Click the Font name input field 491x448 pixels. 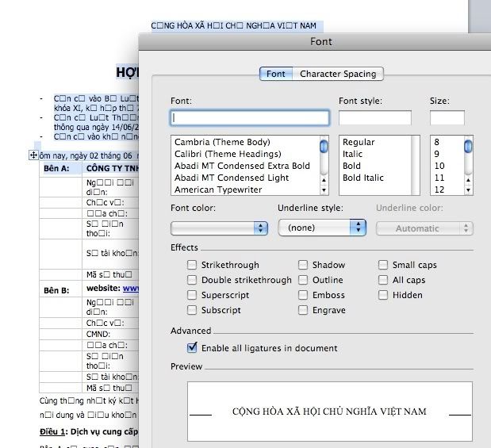pos(250,117)
